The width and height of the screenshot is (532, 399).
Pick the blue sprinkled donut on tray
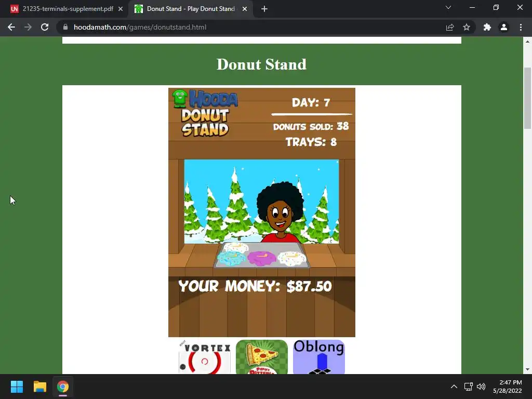click(x=231, y=259)
